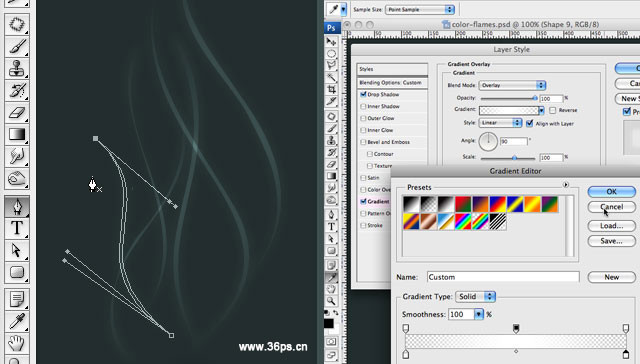
Task: Check the Contour option
Action: pos(370,154)
